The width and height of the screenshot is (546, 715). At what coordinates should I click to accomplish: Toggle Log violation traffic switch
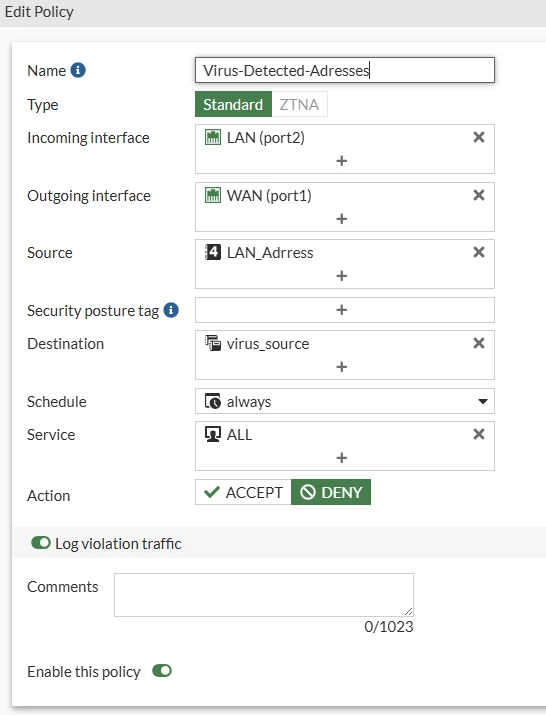coord(41,543)
